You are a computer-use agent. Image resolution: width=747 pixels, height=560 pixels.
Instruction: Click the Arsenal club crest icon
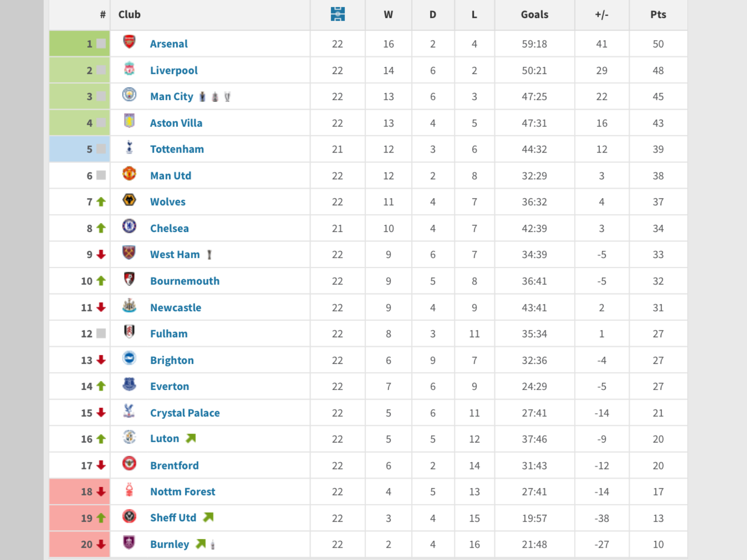click(129, 42)
